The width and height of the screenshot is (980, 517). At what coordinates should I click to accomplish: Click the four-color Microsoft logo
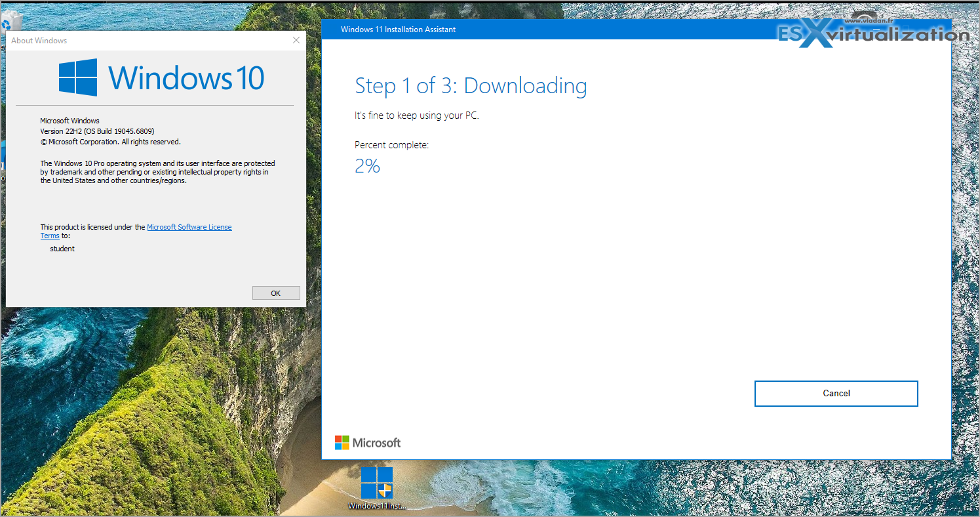tap(342, 443)
